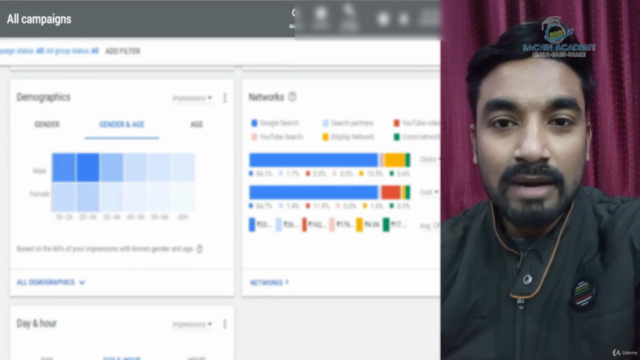640x360 pixels.
Task: Click the red dot beside 11.9% cost
Action: tap(308, 206)
